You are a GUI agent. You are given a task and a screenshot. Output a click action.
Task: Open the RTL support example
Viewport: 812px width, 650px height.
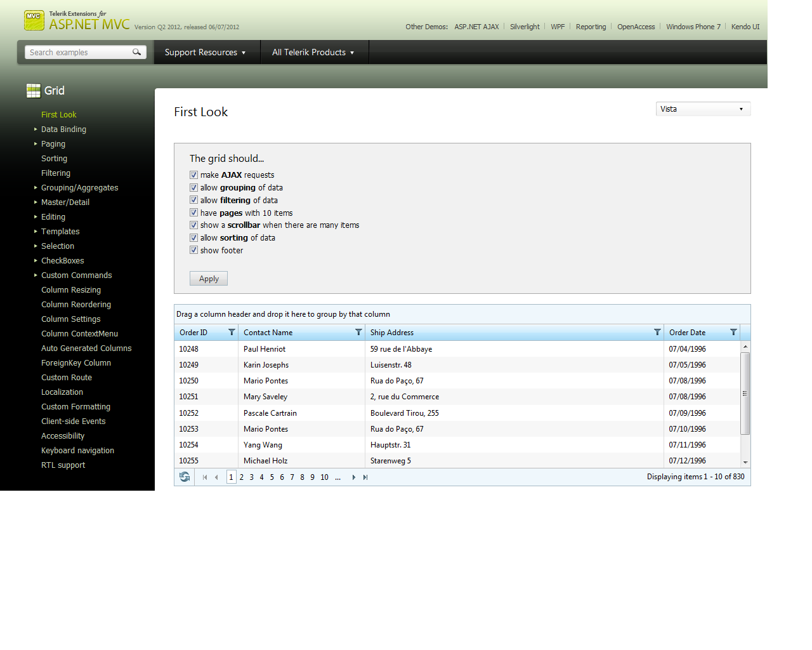coord(63,465)
